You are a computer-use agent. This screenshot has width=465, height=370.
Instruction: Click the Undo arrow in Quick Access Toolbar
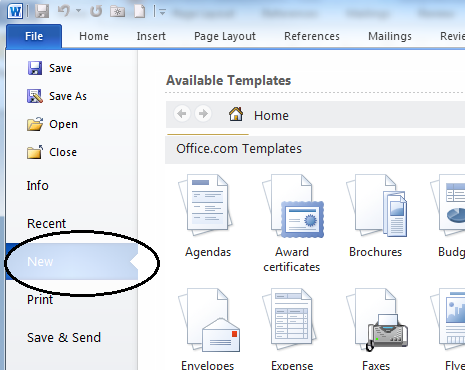(64, 11)
